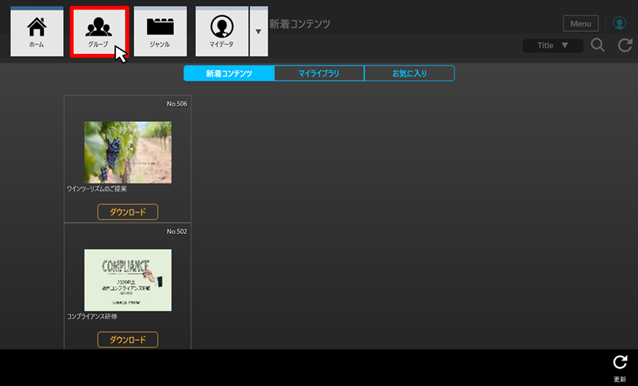Open the COMPLIANCE slide thumbnail

click(128, 280)
